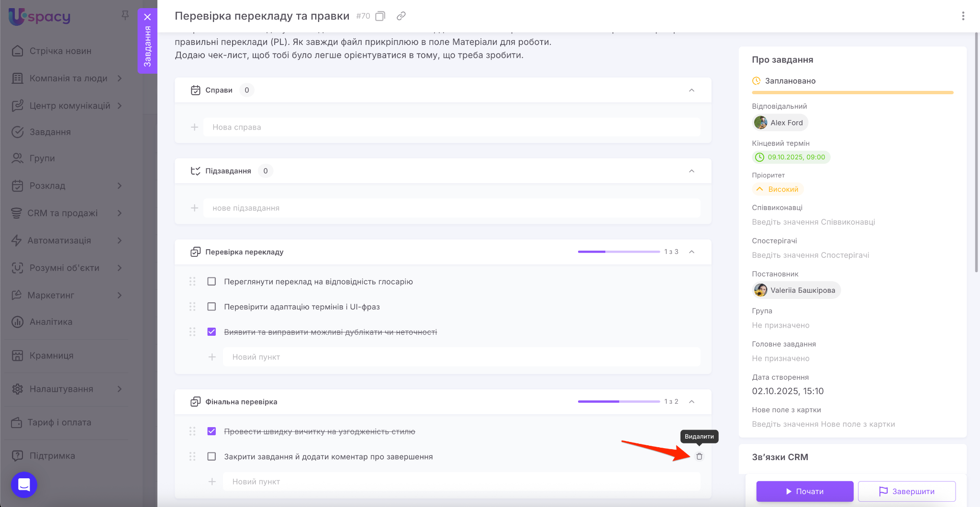The width and height of the screenshot is (980, 507).
Task: Click the trash icon to delete checklist item
Action: click(699, 456)
